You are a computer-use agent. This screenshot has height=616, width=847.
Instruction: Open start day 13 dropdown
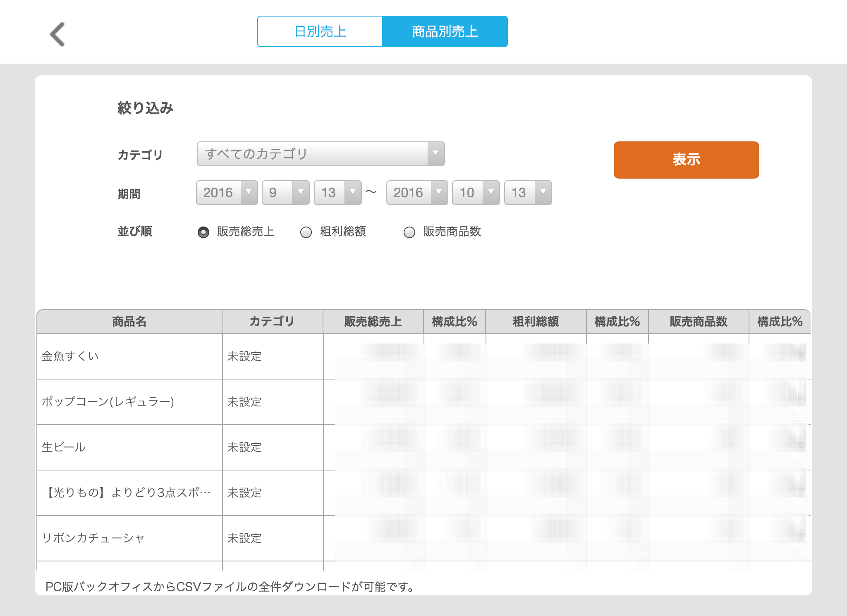(337, 193)
